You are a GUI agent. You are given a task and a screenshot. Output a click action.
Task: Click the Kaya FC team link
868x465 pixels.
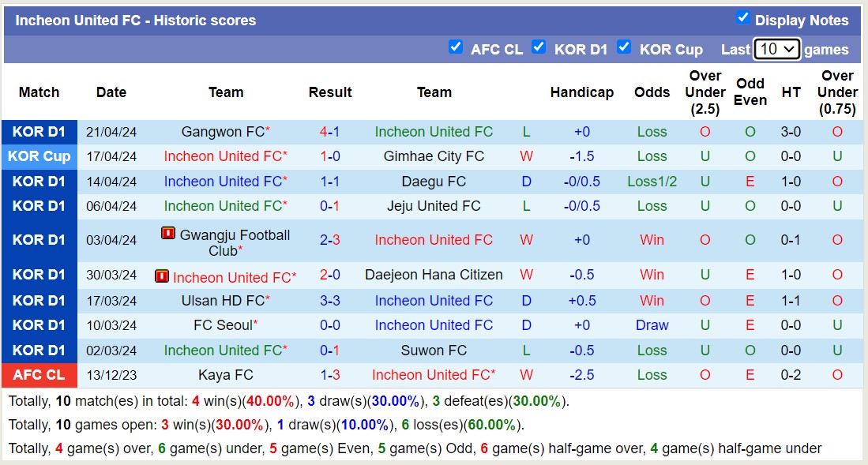point(226,375)
